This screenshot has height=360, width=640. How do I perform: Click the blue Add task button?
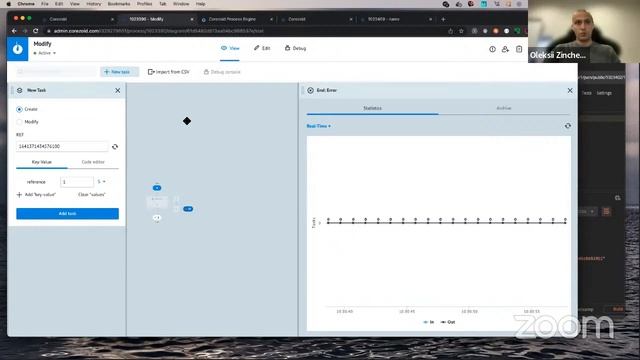tap(67, 213)
